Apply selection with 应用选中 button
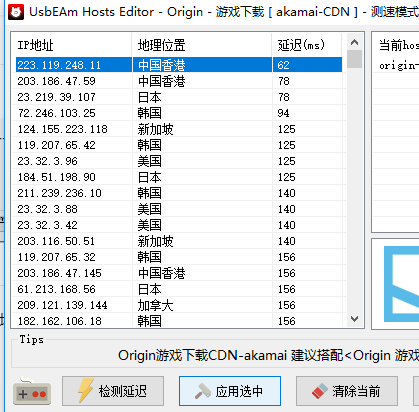The width and height of the screenshot is (419, 412). [230, 391]
